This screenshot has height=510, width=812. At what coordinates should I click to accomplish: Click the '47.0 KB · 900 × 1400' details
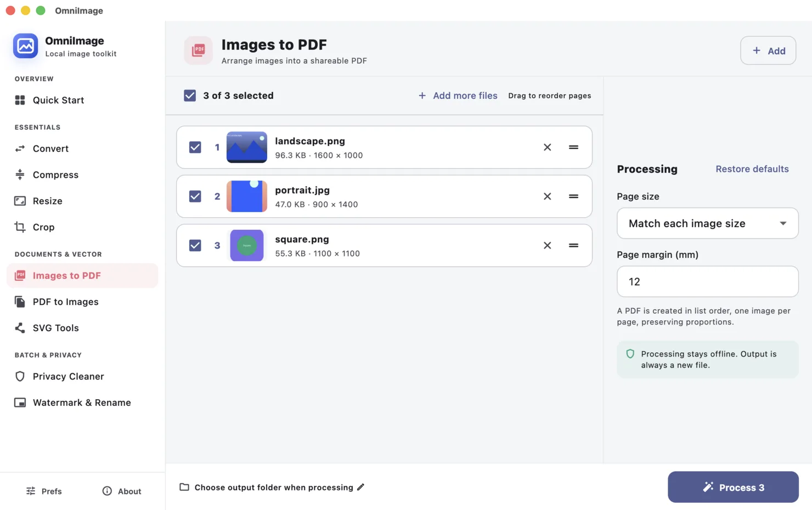coord(317,204)
